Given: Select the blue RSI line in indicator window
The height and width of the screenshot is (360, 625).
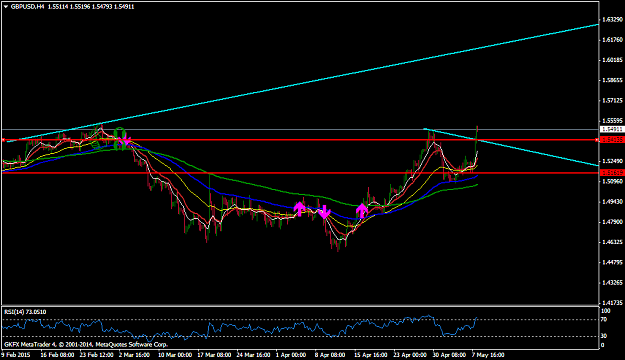Looking at the screenshot, I should click(239, 328).
